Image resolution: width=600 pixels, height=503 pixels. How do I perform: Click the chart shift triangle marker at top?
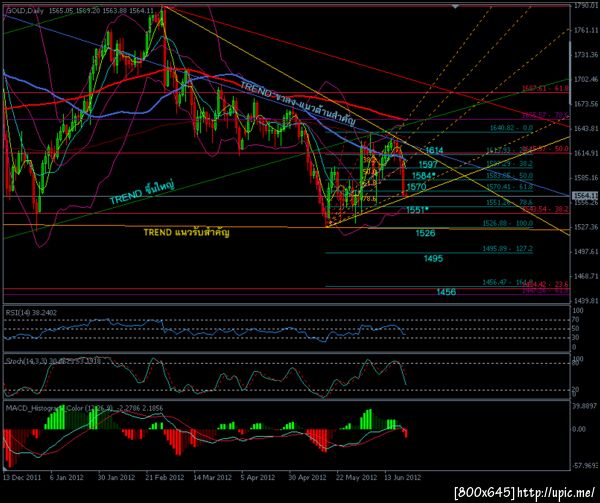[455, 7]
